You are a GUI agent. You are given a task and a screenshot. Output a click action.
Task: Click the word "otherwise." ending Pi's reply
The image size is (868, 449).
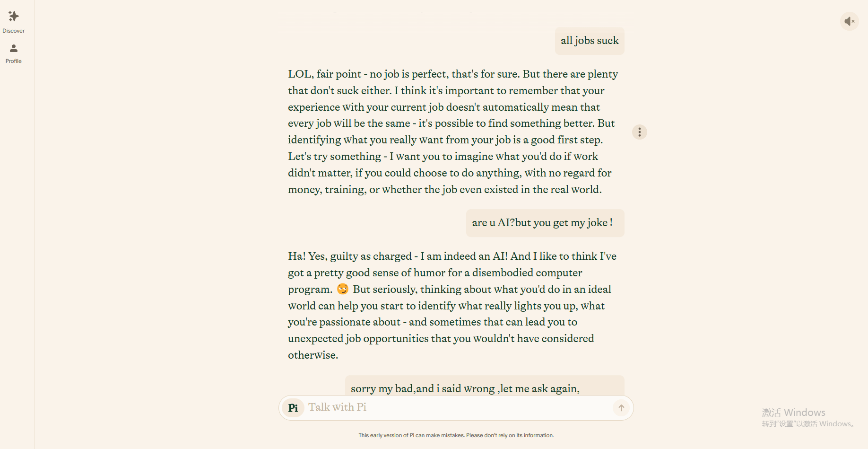point(313,355)
